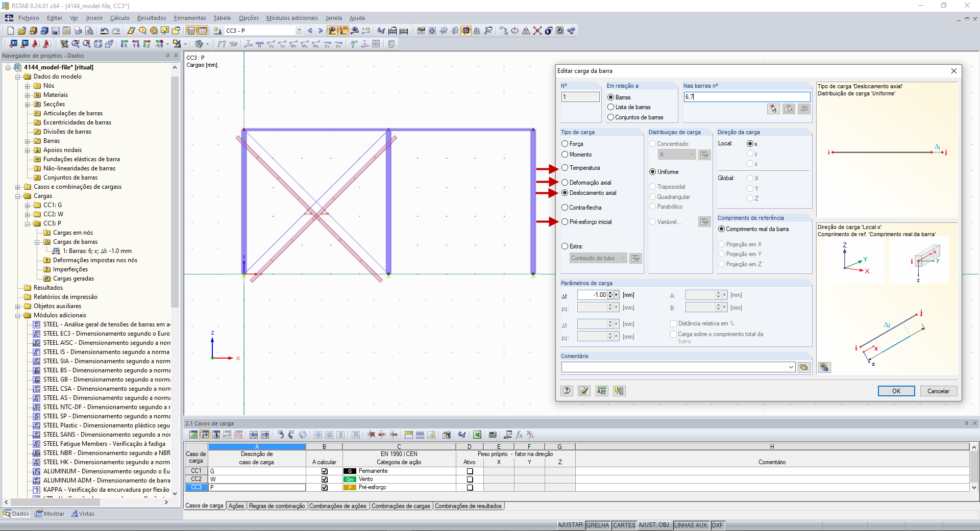Click the Mostrar navigator tab button
The height and width of the screenshot is (531, 980).
[50, 514]
